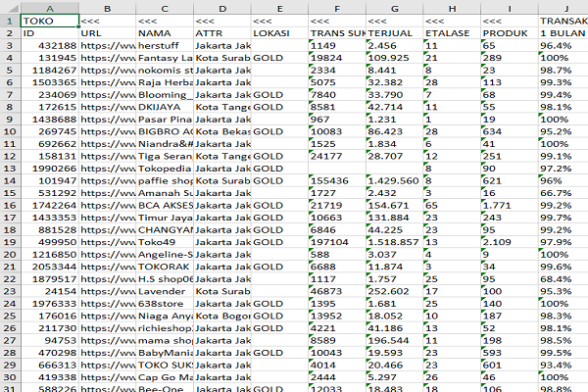Select row 30 header
The width and height of the screenshot is (588, 392).
click(x=10, y=377)
